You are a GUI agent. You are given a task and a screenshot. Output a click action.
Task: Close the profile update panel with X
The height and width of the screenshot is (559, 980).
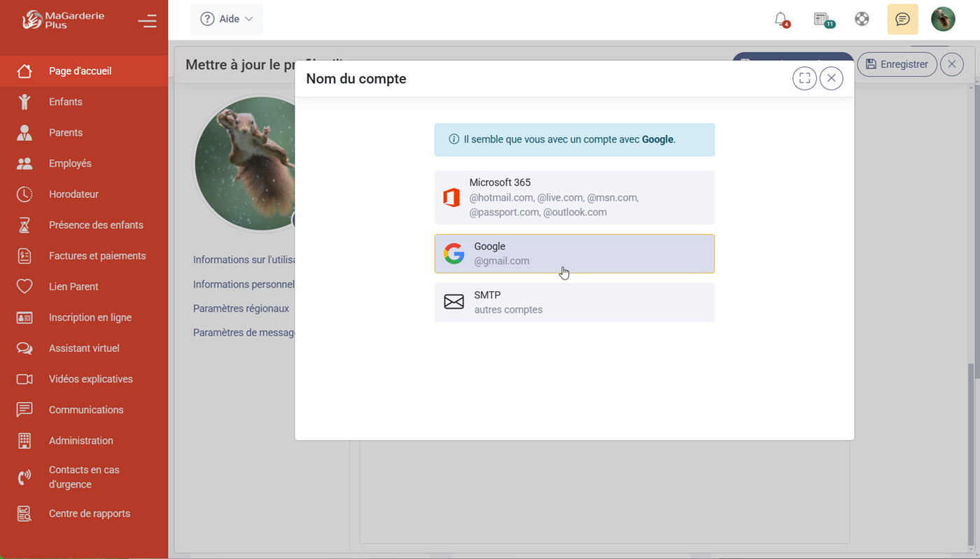(952, 64)
